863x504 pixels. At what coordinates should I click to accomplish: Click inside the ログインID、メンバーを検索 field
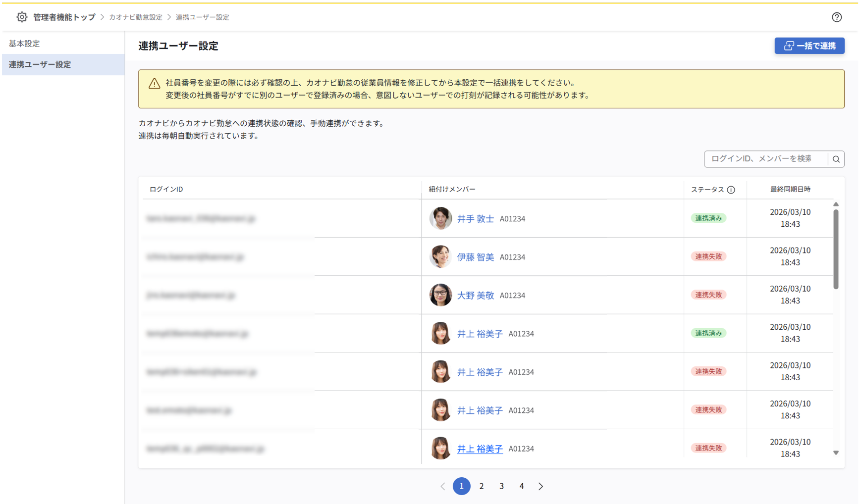765,159
